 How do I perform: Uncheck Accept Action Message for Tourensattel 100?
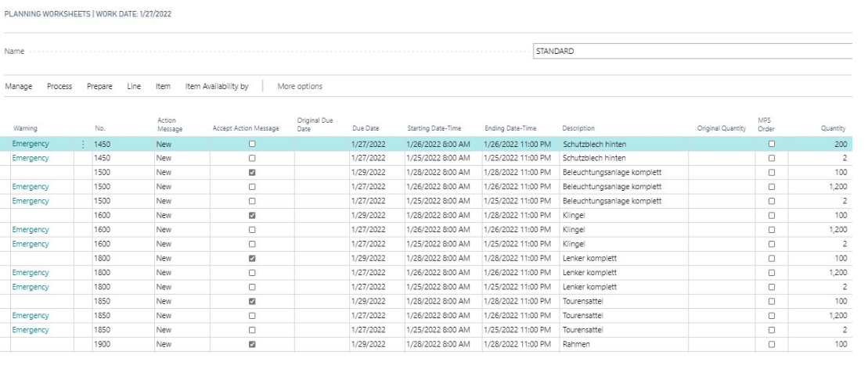pos(252,302)
